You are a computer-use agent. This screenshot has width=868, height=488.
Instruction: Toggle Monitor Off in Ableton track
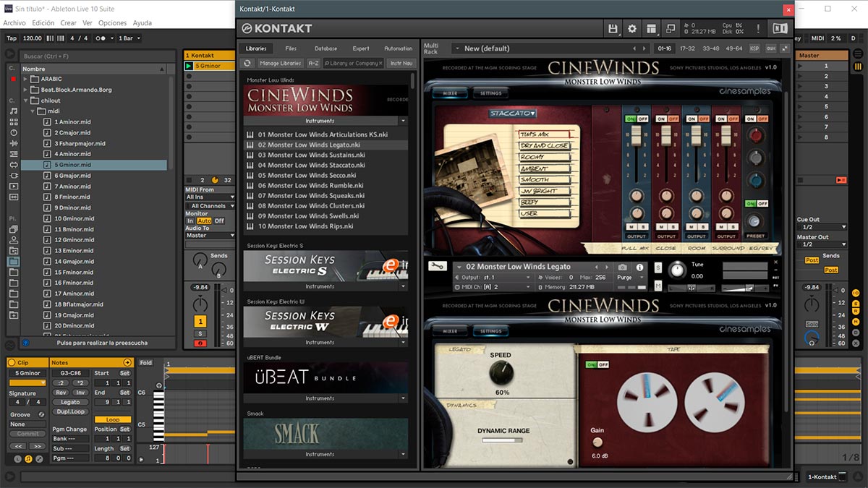click(x=219, y=221)
